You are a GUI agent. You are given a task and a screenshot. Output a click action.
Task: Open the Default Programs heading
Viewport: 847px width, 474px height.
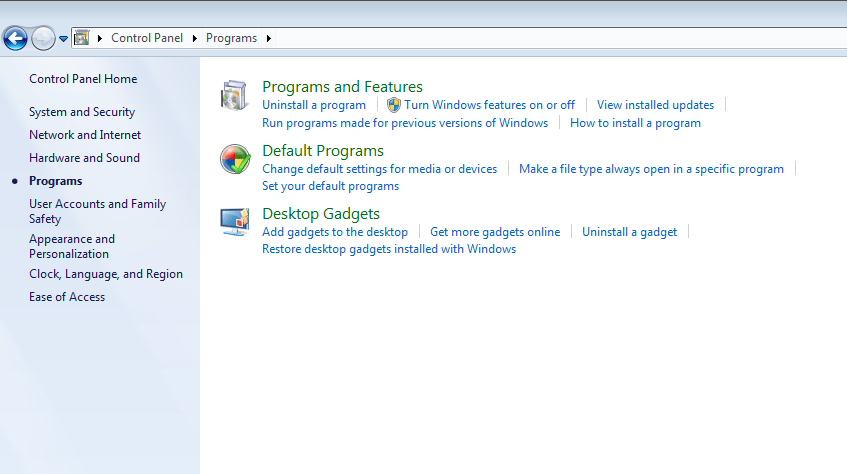[x=323, y=151]
